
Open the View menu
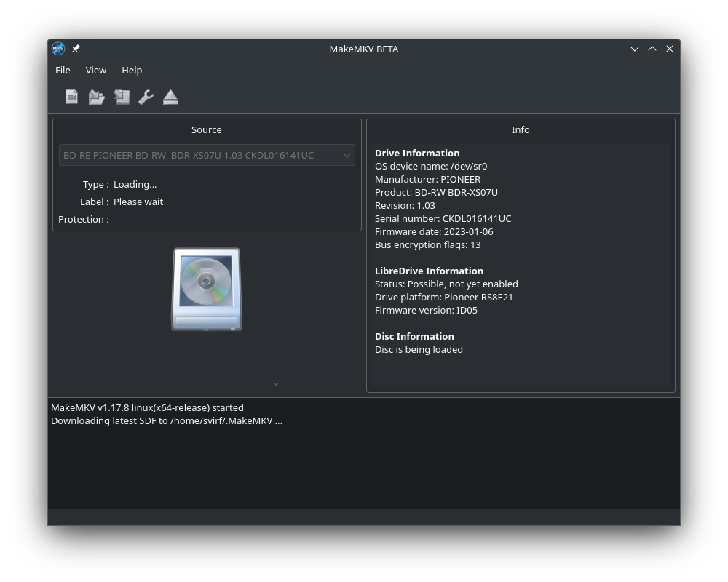click(x=95, y=70)
